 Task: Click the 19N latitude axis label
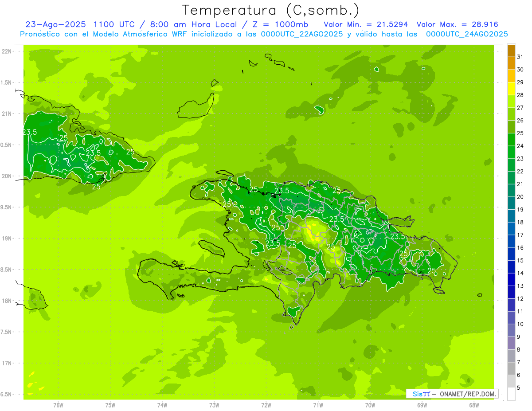click(7, 239)
